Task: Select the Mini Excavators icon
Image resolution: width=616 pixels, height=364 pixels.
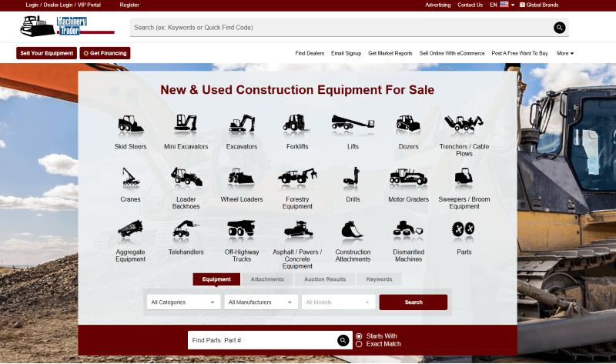Action: pyautogui.click(x=186, y=123)
